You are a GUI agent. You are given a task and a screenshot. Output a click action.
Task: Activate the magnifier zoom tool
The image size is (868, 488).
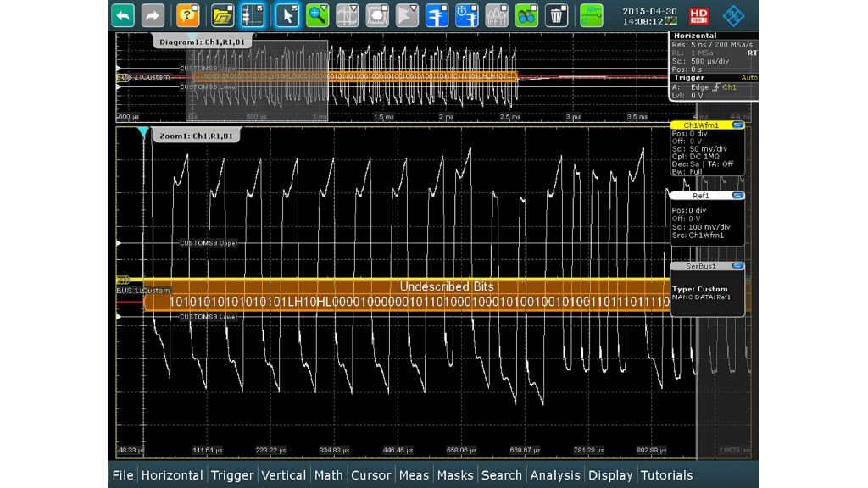coord(318,14)
